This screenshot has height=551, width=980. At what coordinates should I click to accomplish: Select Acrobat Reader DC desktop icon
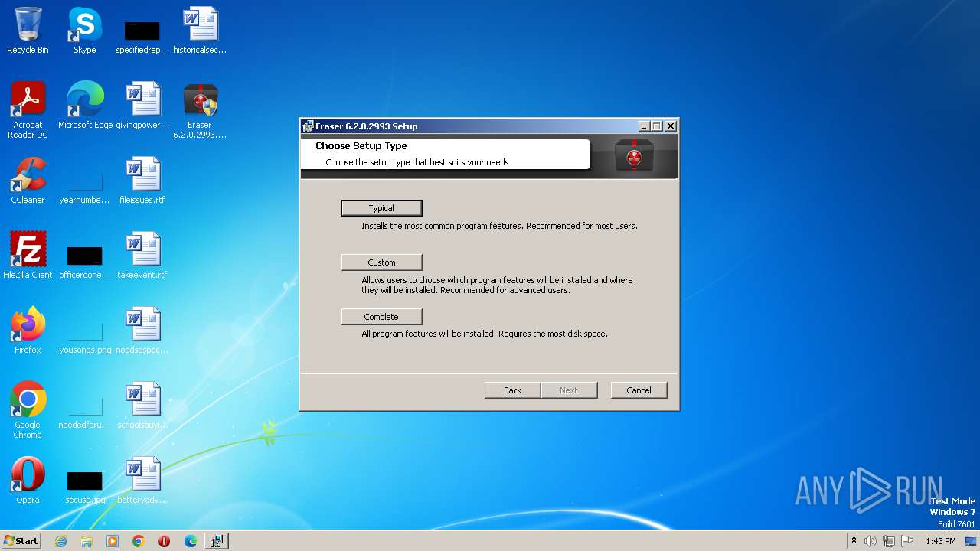point(28,110)
